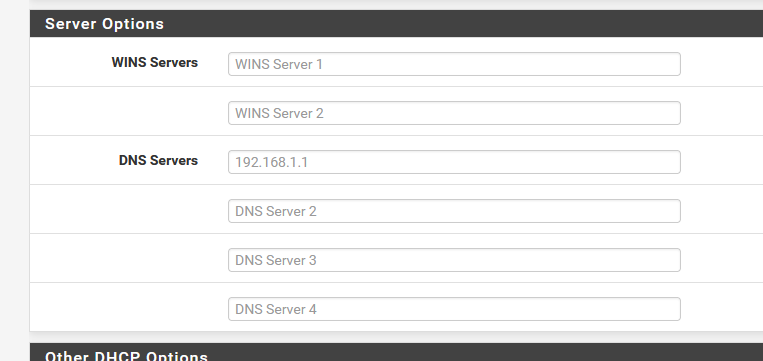Viewport: 763px width, 361px height.
Task: Activate the primary DNS server text box
Action: 454,162
